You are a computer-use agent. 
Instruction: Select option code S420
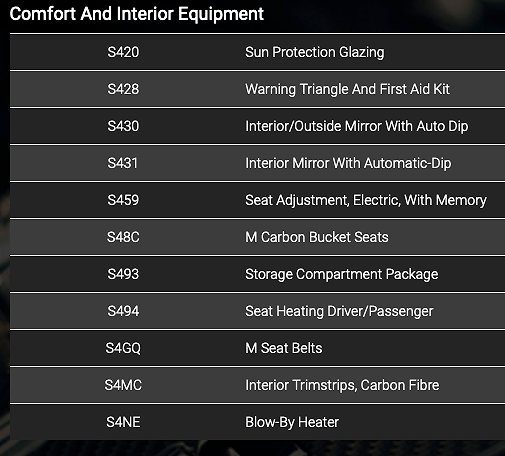tap(123, 52)
